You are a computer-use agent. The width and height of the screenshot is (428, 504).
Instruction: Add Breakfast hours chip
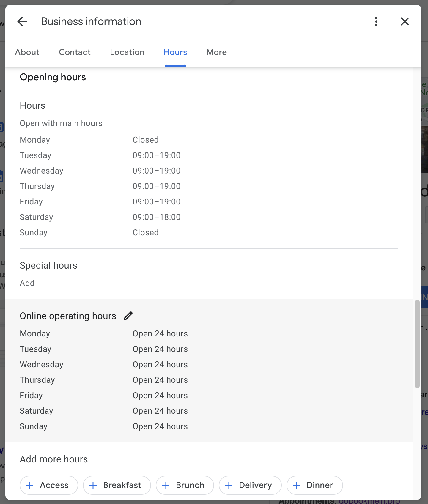(117, 485)
